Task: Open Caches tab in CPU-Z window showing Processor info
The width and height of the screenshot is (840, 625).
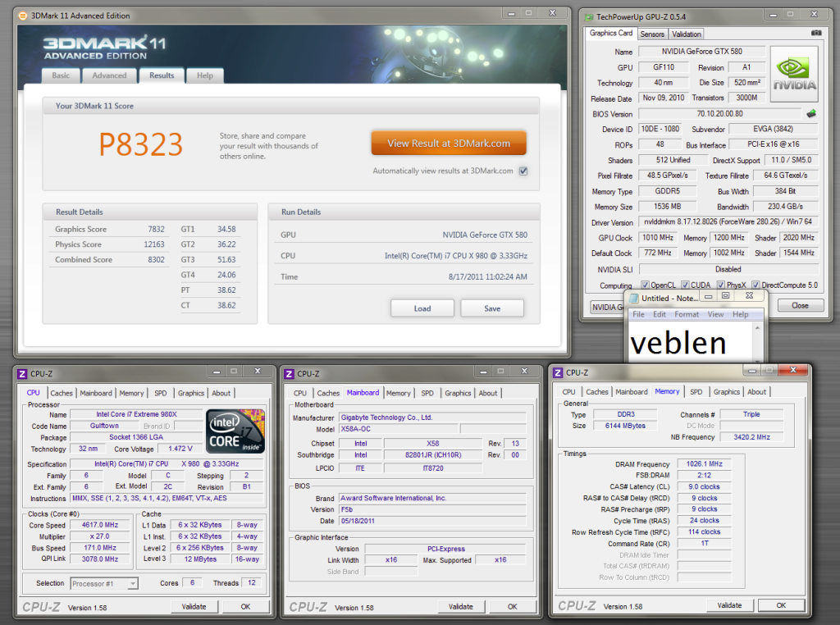Action: (61, 393)
